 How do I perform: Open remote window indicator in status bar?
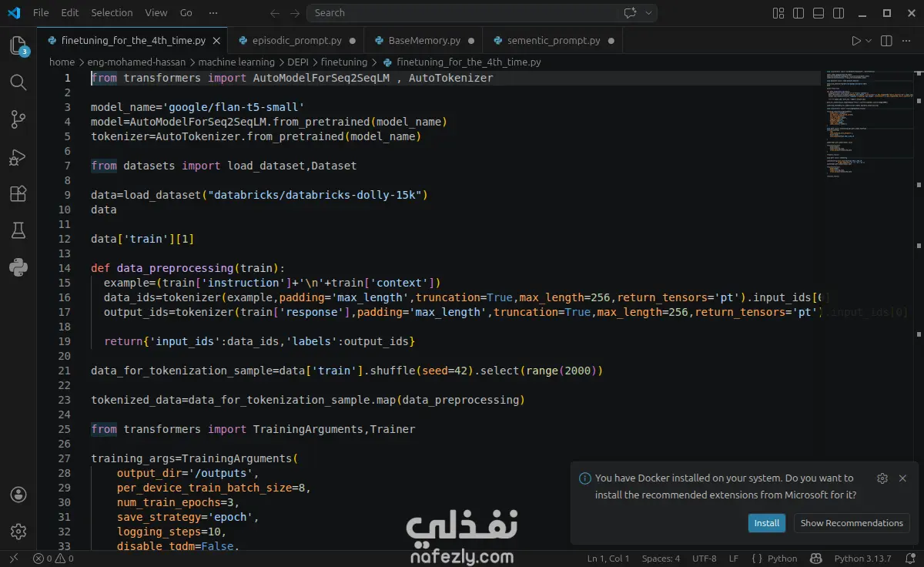[13, 559]
